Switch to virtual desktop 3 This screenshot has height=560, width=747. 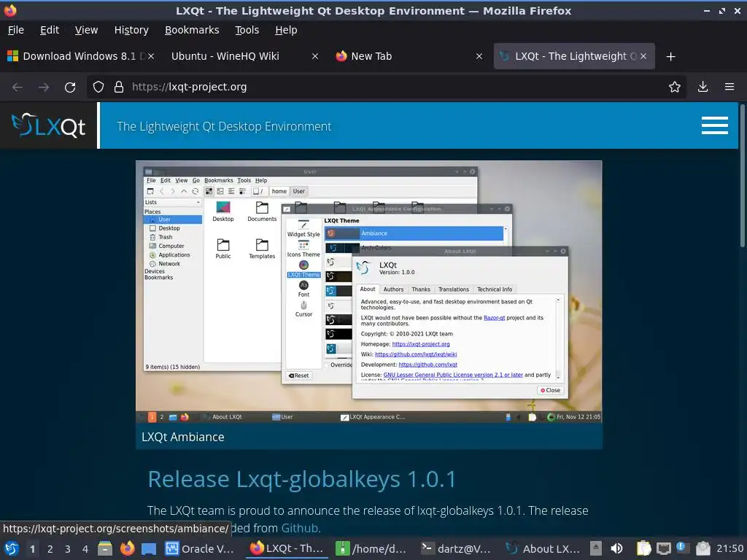point(68,549)
